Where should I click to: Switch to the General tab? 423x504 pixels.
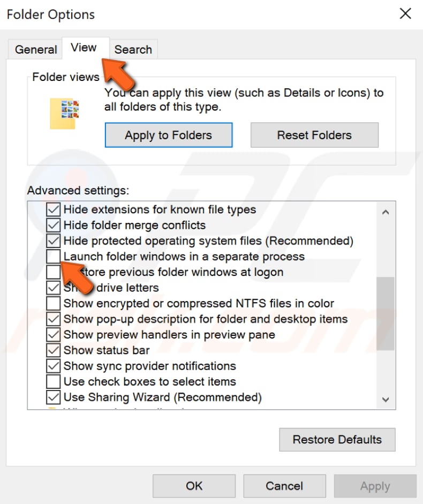click(x=35, y=49)
